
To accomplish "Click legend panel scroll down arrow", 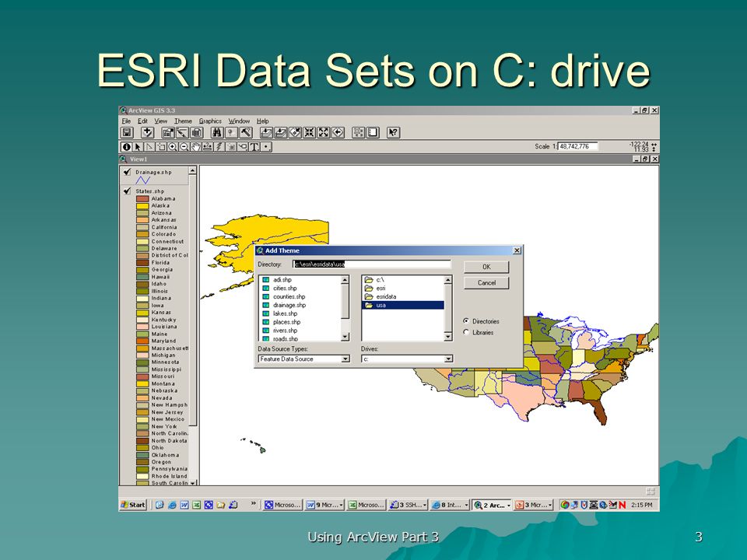I will [x=192, y=482].
